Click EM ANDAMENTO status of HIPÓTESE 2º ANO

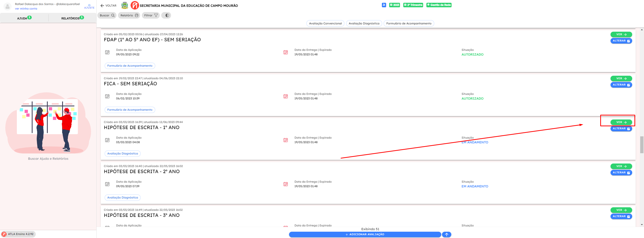coord(475,186)
